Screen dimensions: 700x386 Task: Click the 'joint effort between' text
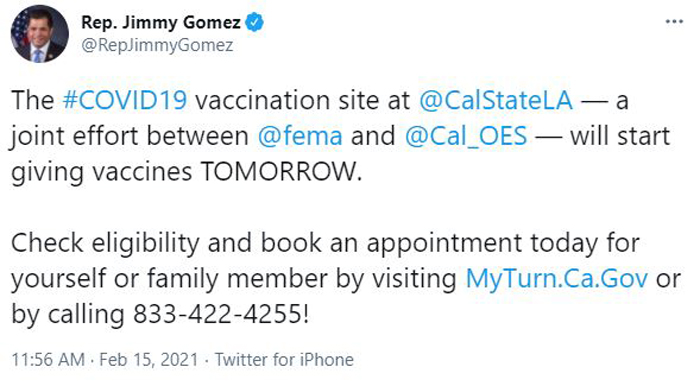(x=129, y=136)
